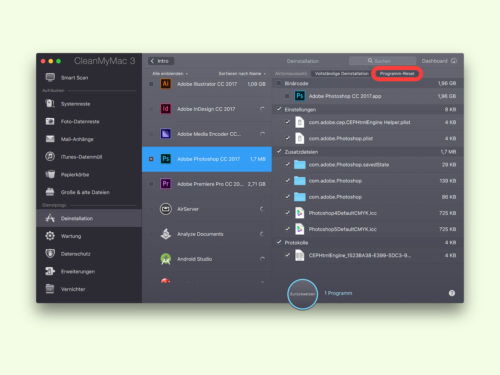The height and width of the screenshot is (375, 500).
Task: Select Adobe Photoshop CC 2017 in app list
Action: click(x=207, y=159)
